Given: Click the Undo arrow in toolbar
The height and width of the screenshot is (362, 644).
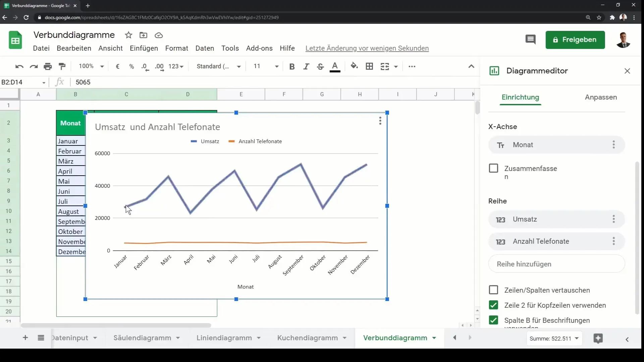Looking at the screenshot, I should coord(19,66).
